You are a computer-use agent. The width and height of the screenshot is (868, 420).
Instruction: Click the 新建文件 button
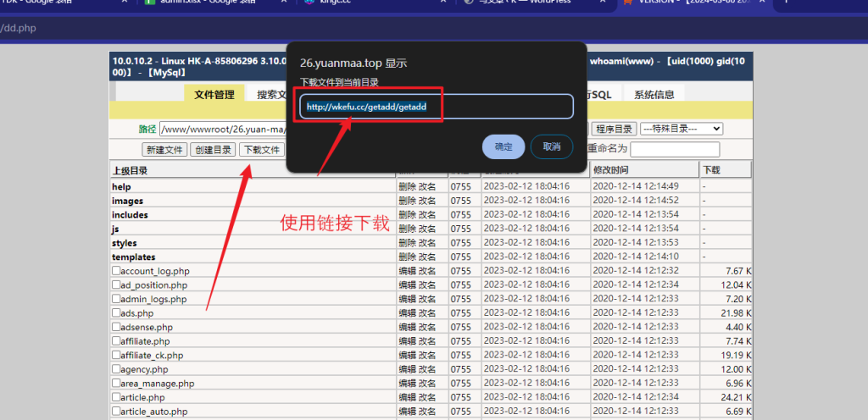coord(164,150)
